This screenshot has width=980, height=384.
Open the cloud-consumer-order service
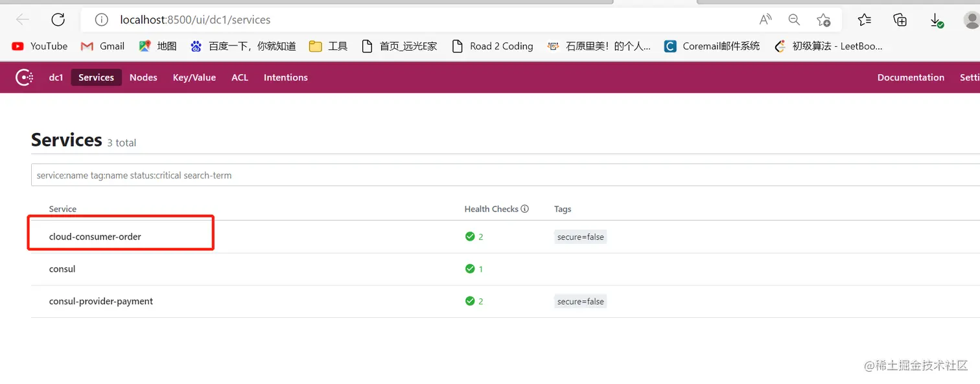(x=95, y=237)
